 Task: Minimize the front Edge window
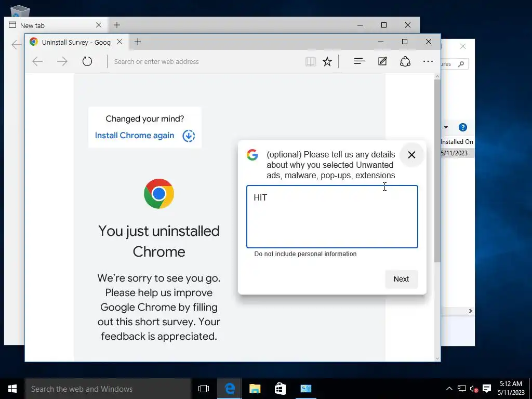[381, 42]
